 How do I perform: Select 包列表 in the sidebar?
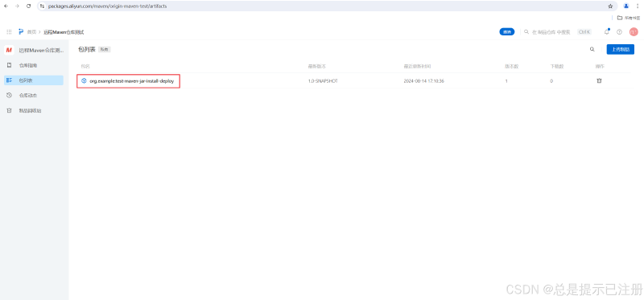click(34, 80)
